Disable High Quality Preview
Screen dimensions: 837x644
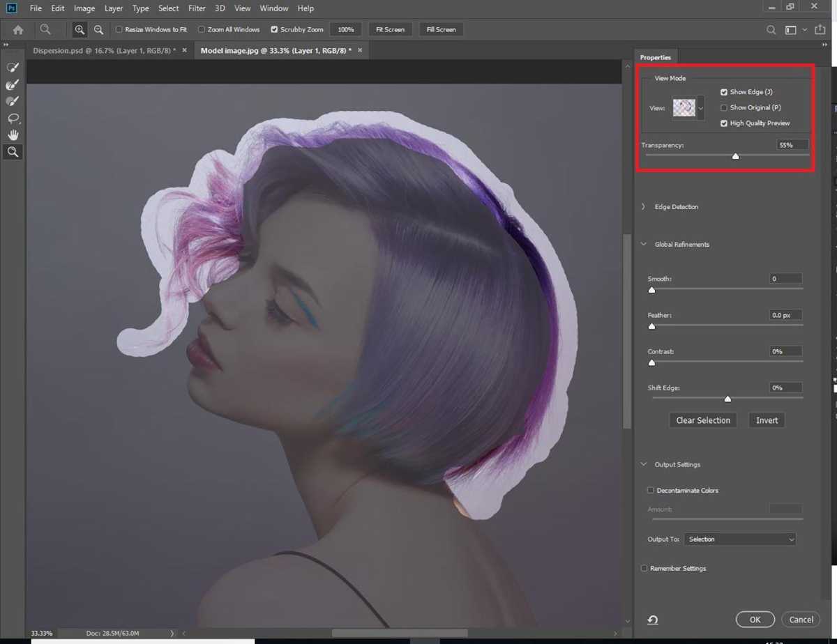click(724, 123)
